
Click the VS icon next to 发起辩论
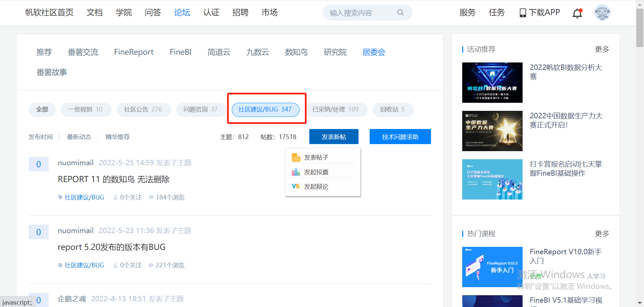point(296,186)
